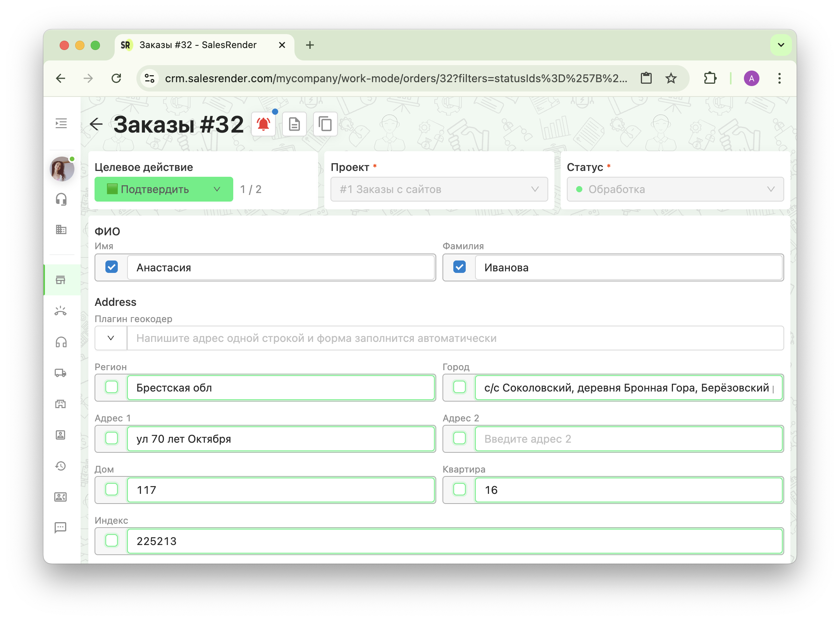Screen dimensions: 840x621
Task: Open the history clock icon in sidebar
Action: [x=61, y=466]
